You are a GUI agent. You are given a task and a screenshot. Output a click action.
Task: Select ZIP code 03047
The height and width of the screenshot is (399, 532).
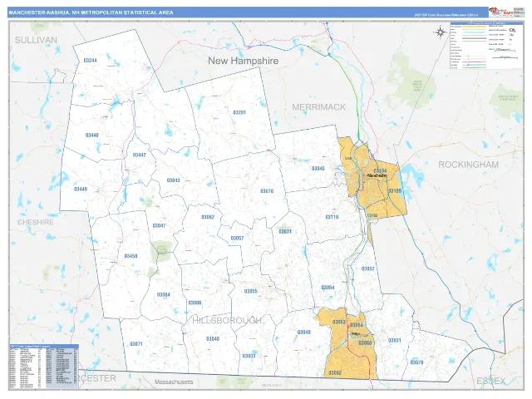click(x=159, y=225)
